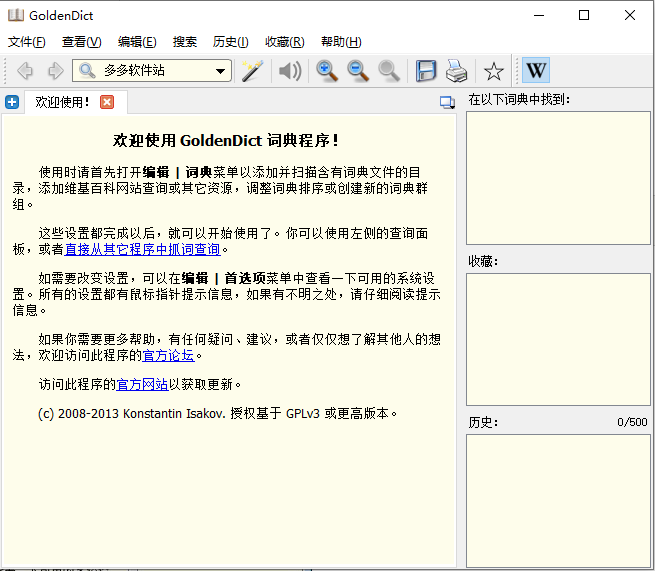Toggle the Wikipedia W dictionary icon
The image size is (655, 571).
[x=536, y=70]
